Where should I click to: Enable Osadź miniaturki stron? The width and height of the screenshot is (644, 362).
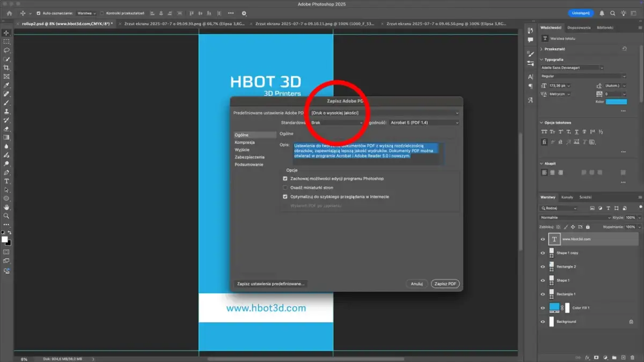tap(285, 188)
